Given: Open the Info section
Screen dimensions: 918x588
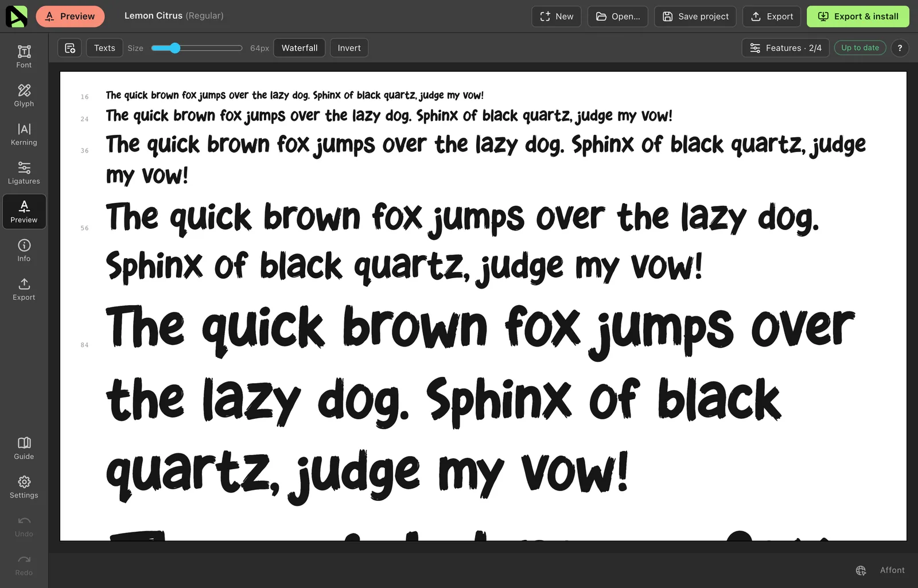Looking at the screenshot, I should click(x=24, y=250).
